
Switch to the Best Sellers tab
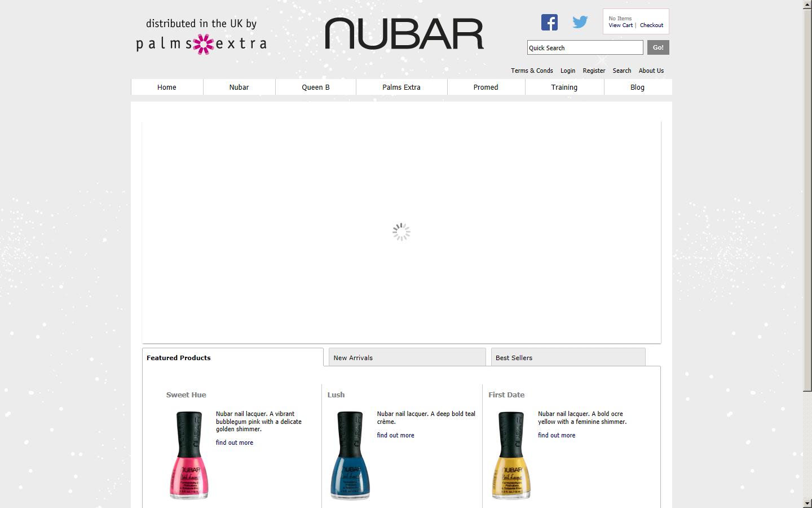[x=568, y=357]
